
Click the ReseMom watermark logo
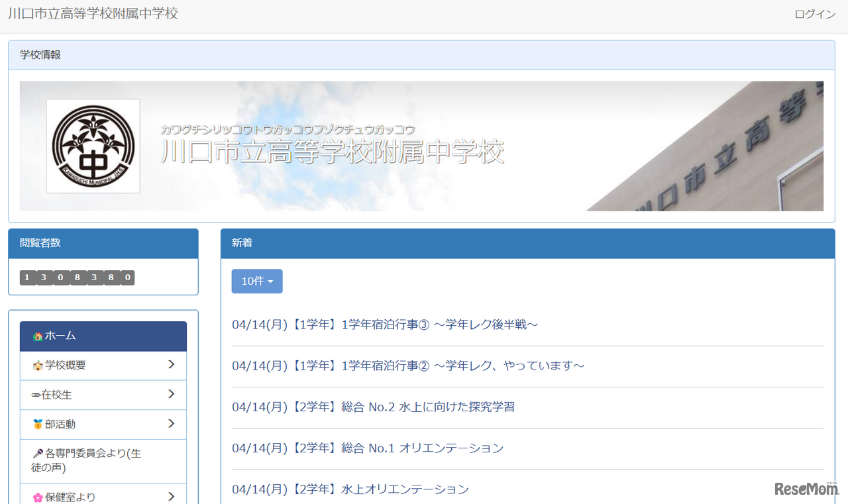[806, 489]
